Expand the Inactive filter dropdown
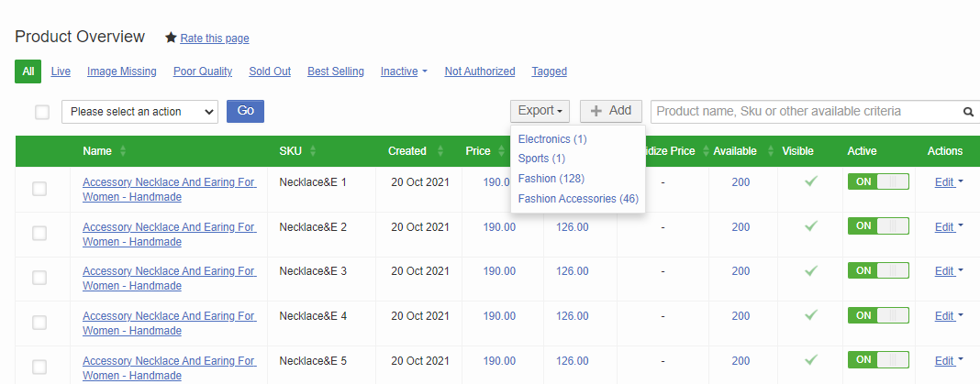The width and height of the screenshot is (980, 384). click(x=404, y=71)
